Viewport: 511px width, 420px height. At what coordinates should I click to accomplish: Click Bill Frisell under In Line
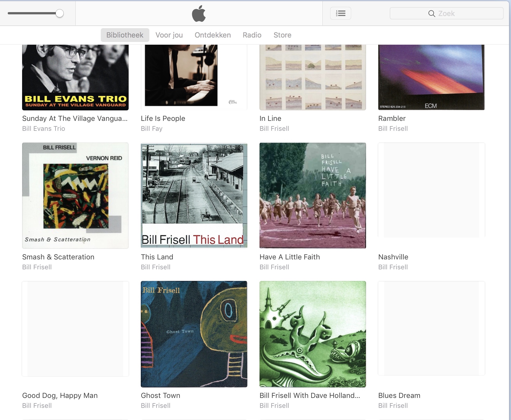tap(274, 129)
